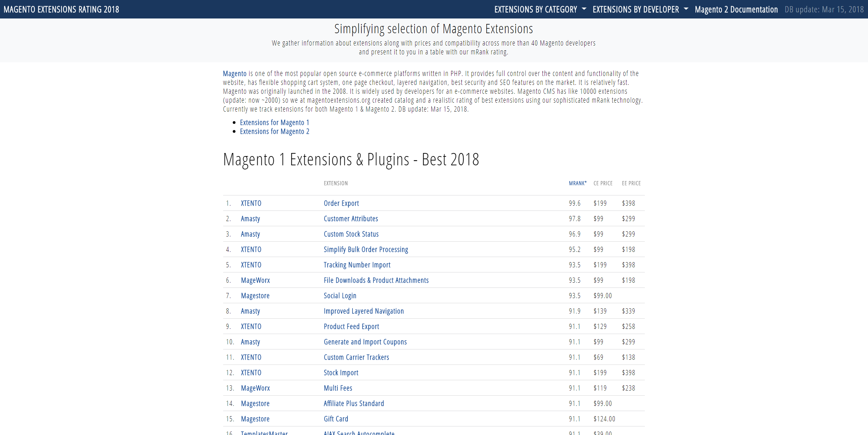Screen dimensions: 868x435
Task: View XTENTO developer page from row 1
Action: point(251,203)
